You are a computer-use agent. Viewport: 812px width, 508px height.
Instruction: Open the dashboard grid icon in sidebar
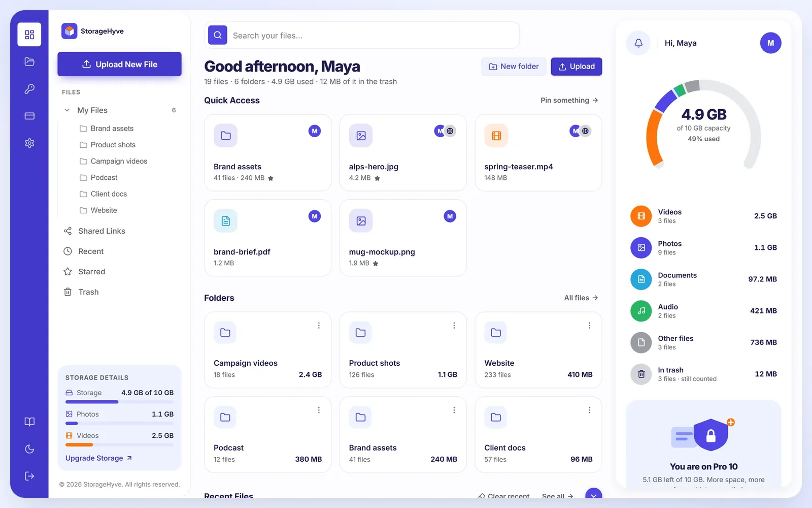click(29, 35)
